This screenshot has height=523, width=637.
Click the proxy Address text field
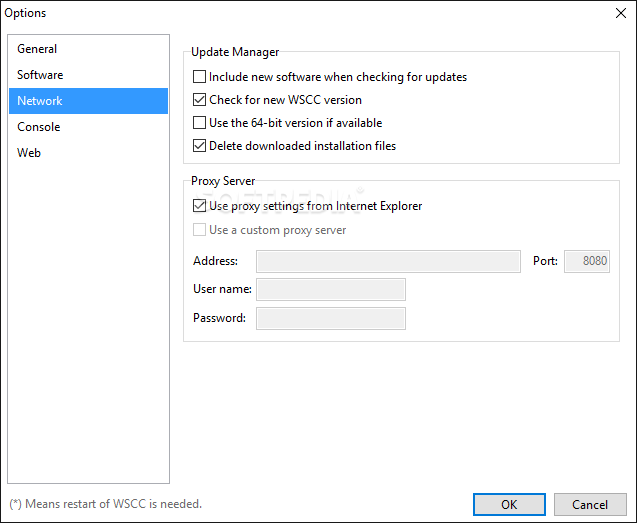click(388, 262)
